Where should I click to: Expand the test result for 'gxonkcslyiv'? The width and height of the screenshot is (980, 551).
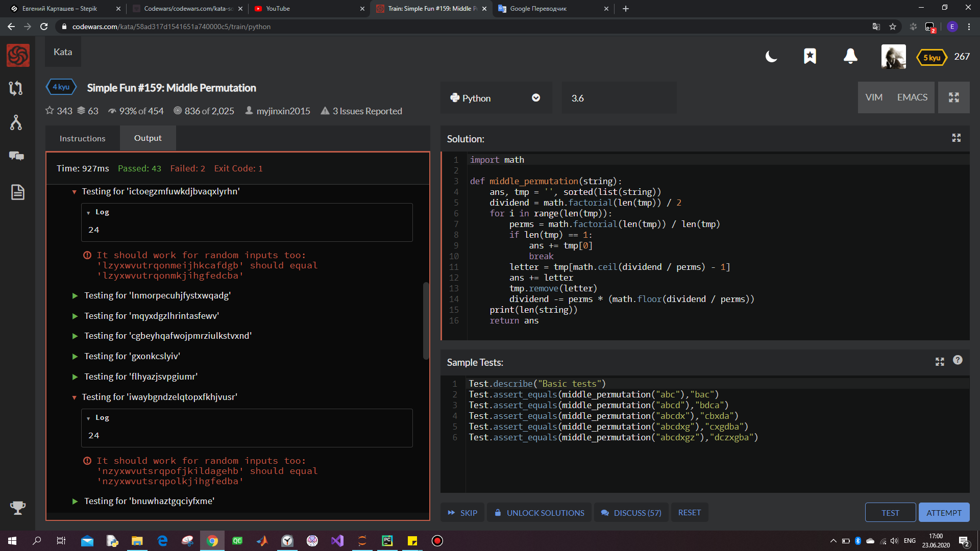(75, 356)
